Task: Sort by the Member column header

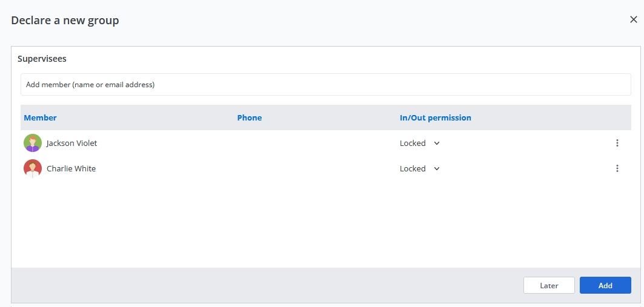Action: pos(41,117)
